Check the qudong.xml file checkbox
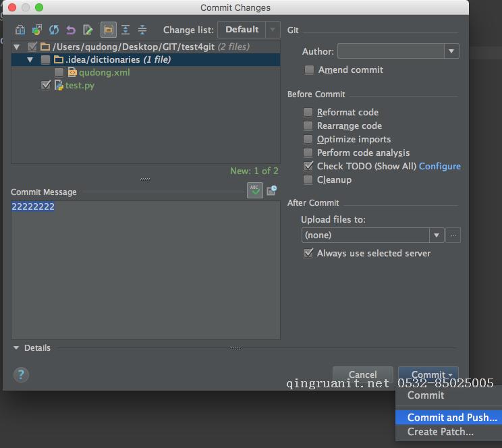 pyautogui.click(x=59, y=72)
